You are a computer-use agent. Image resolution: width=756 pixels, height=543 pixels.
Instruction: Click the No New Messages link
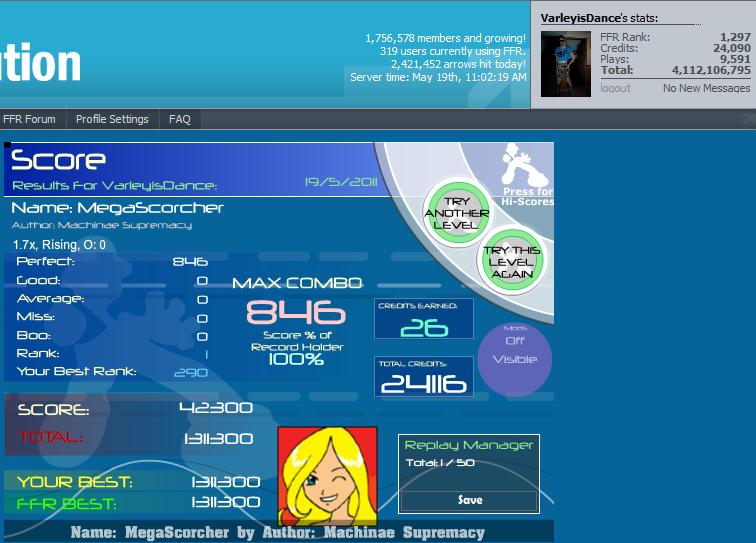click(706, 88)
